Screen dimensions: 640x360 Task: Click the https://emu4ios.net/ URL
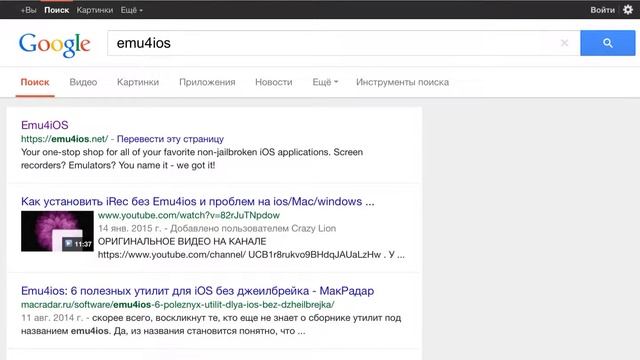point(64,139)
